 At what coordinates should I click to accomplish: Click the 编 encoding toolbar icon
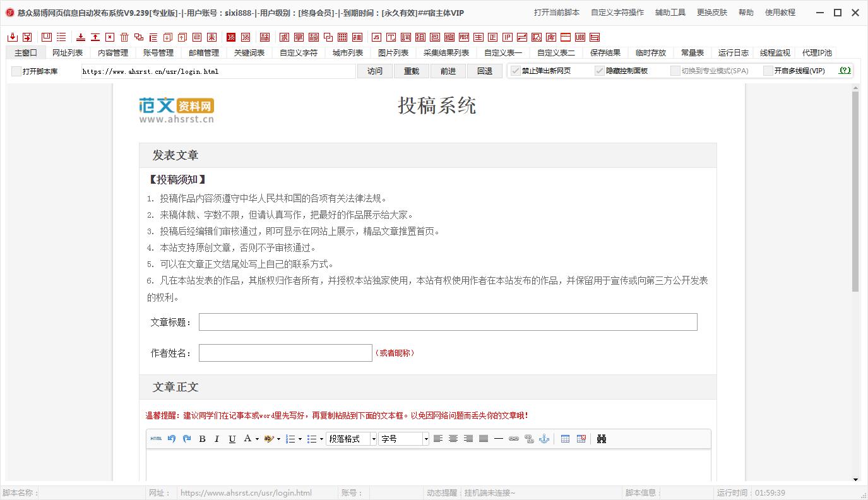click(449, 37)
